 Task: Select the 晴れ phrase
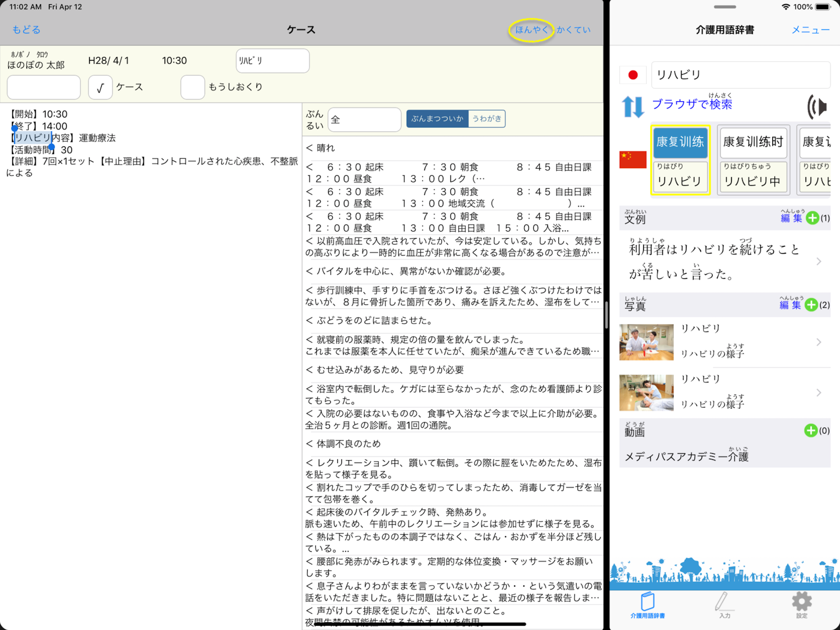point(453,148)
